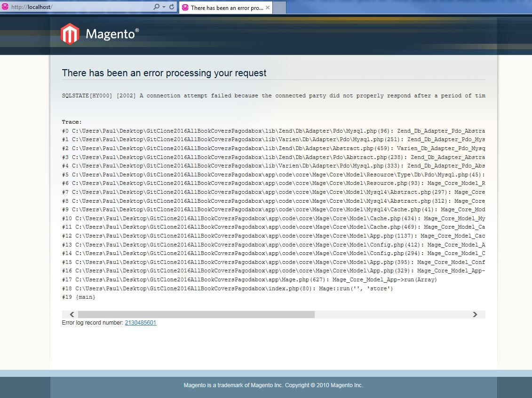Click trace line #15 App.php(395)
The image size is (532, 398).
[x=273, y=263]
